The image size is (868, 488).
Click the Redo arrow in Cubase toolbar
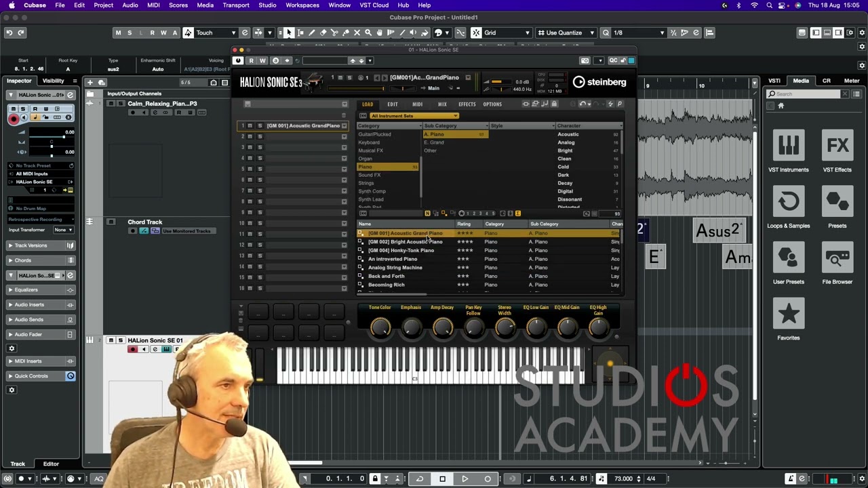(x=21, y=33)
